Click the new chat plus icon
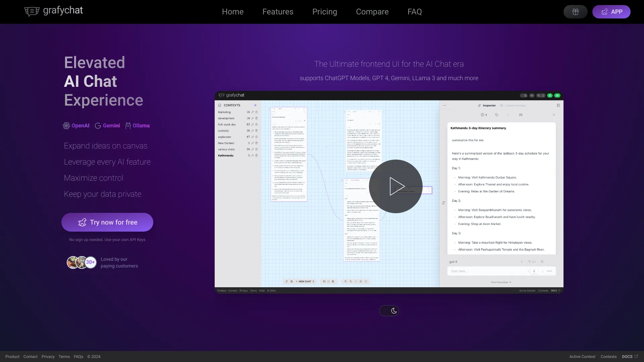Viewport: 644px width, 362px height. click(x=297, y=281)
